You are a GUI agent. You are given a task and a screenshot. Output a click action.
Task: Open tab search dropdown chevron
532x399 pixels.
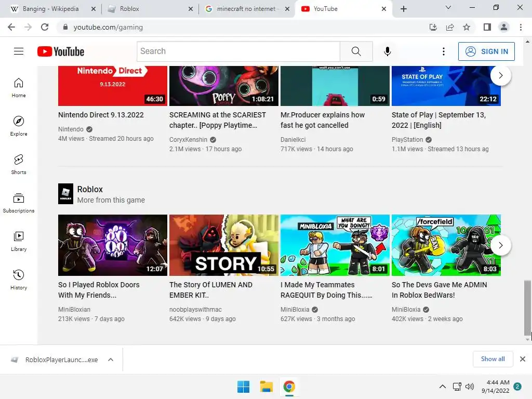click(448, 7)
